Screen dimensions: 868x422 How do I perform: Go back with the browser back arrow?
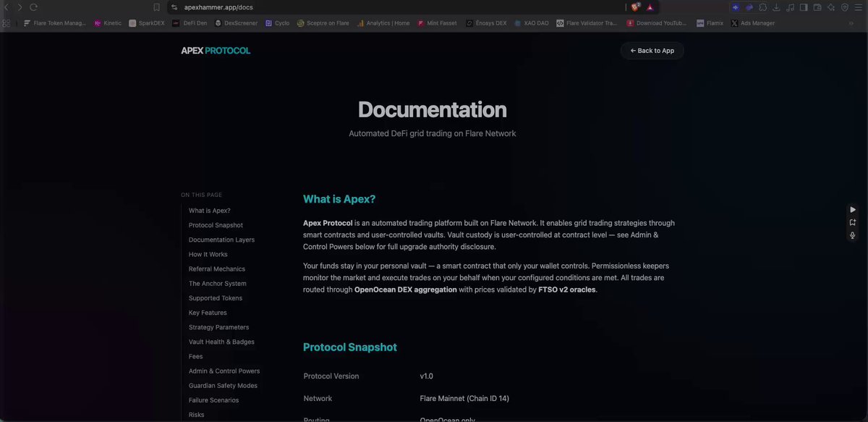click(7, 7)
